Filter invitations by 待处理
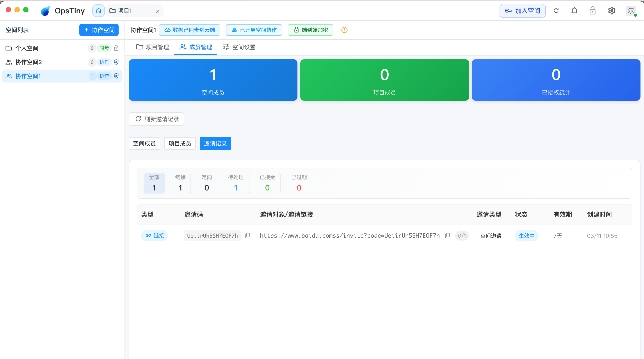Screen dimensions: 644x359 pos(236,183)
